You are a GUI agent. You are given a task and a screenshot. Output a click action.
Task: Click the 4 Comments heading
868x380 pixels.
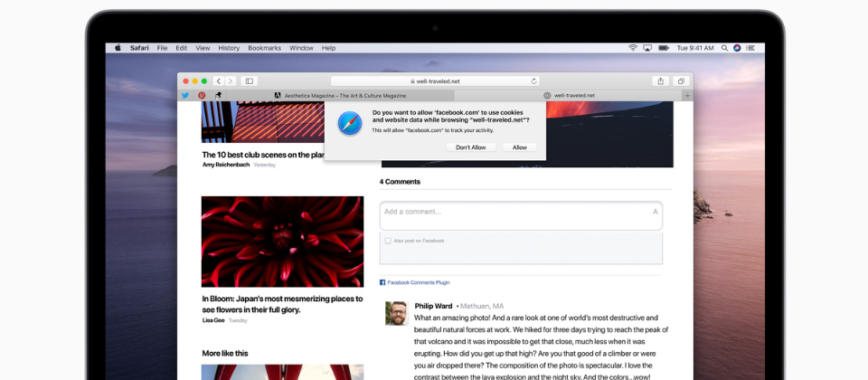400,182
